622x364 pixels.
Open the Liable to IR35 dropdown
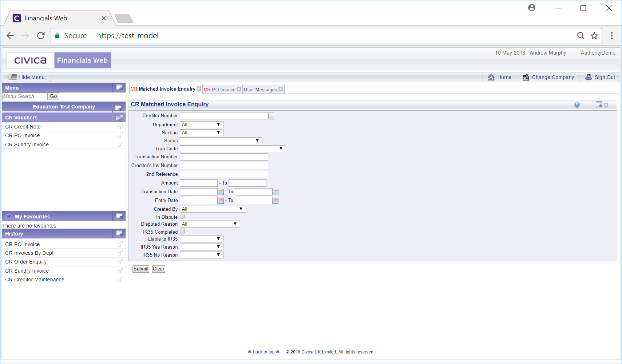tap(202, 239)
